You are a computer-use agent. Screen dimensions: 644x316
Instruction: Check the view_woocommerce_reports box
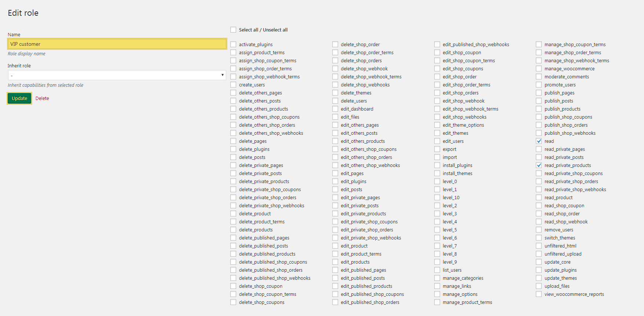[x=539, y=294]
